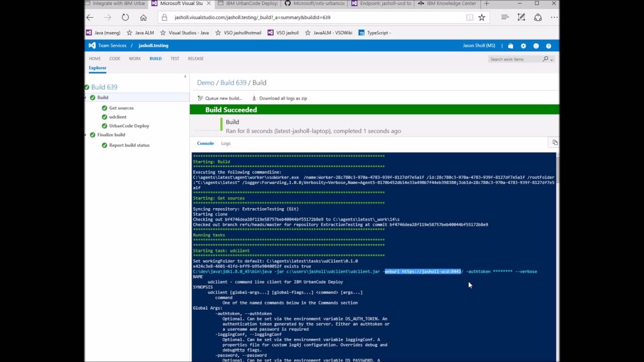Open Visual Studios - Java bookmark
Image resolution: width=644 pixels, height=362 pixels.
184,33
